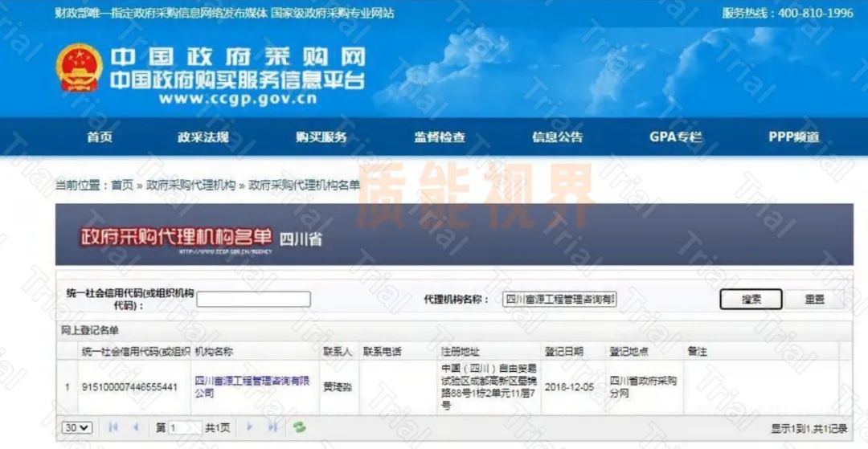Screen dimensions: 868x449
Task: Focus the 统一社会信用代码 input field
Action: pyautogui.click(x=253, y=299)
